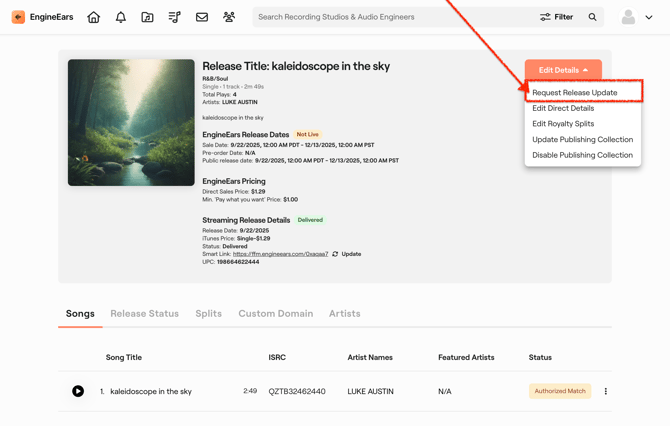Image resolution: width=670 pixels, height=426 pixels.
Task: Switch to the Release Status tab
Action: [x=144, y=314]
